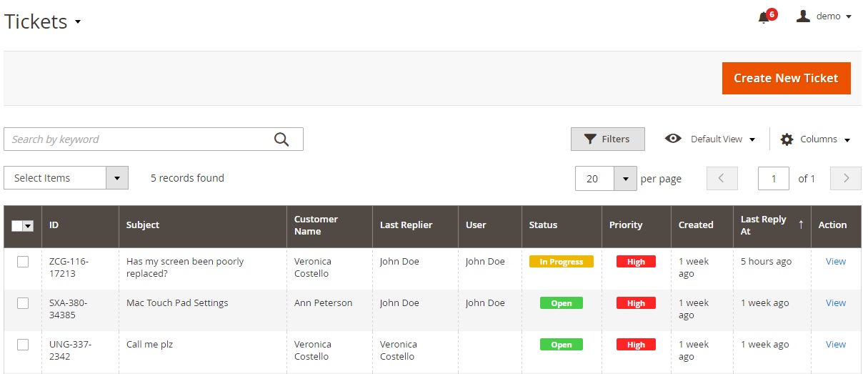This screenshot has width=868, height=374.
Task: Expand the Select Items dropdown
Action: point(116,178)
